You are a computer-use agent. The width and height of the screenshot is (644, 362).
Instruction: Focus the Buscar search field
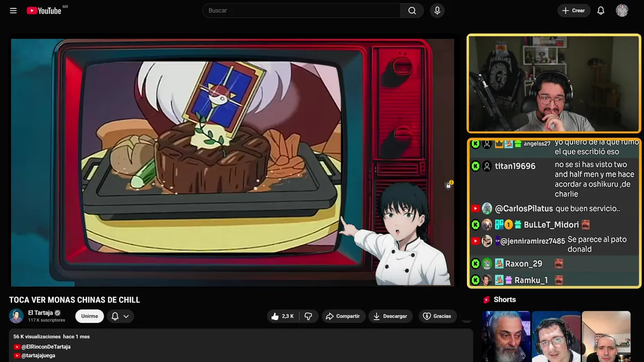coord(301,11)
